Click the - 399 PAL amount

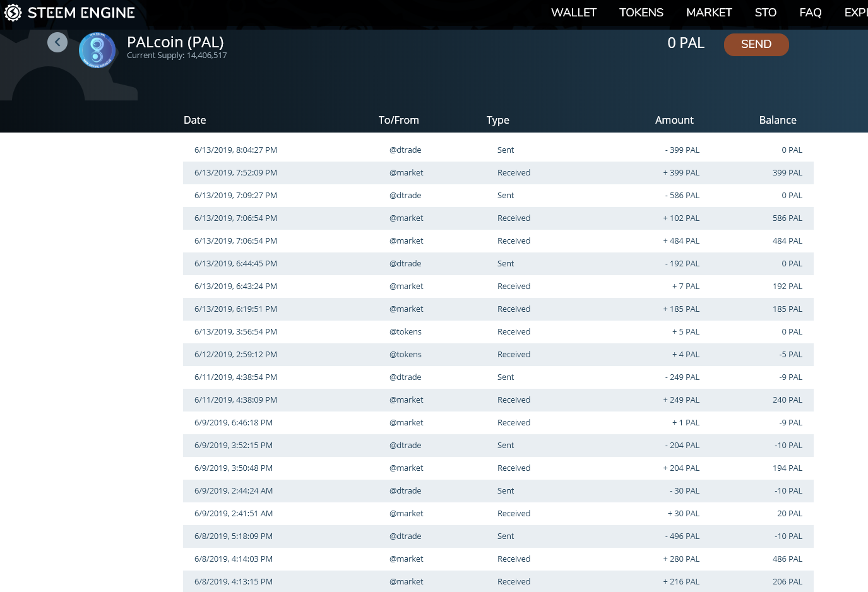[682, 150]
